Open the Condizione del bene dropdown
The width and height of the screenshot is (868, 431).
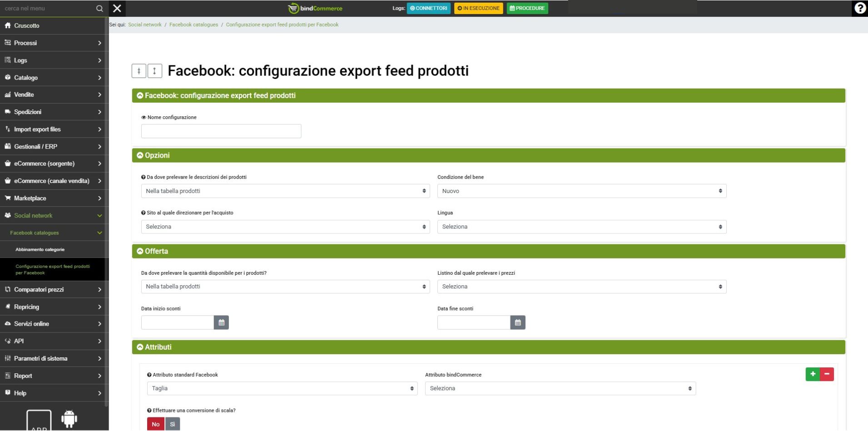[x=581, y=191]
